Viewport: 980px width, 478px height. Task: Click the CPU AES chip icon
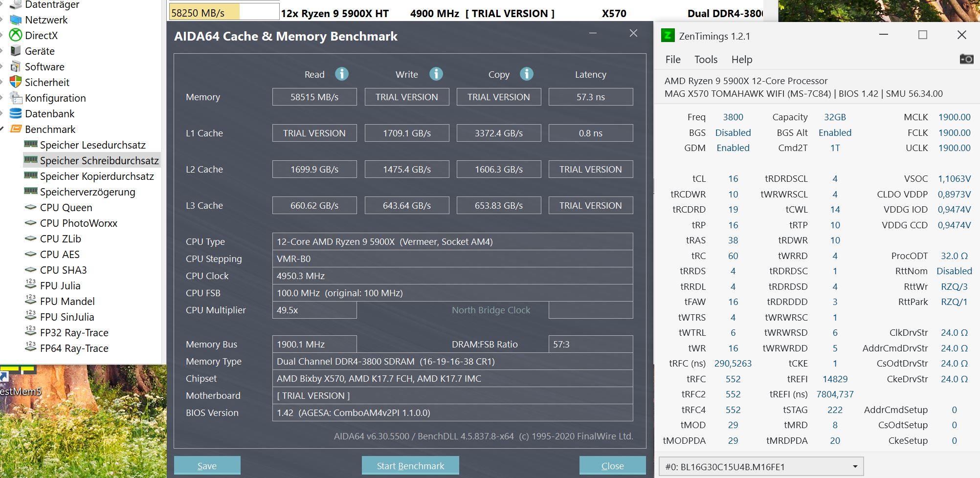pos(31,254)
